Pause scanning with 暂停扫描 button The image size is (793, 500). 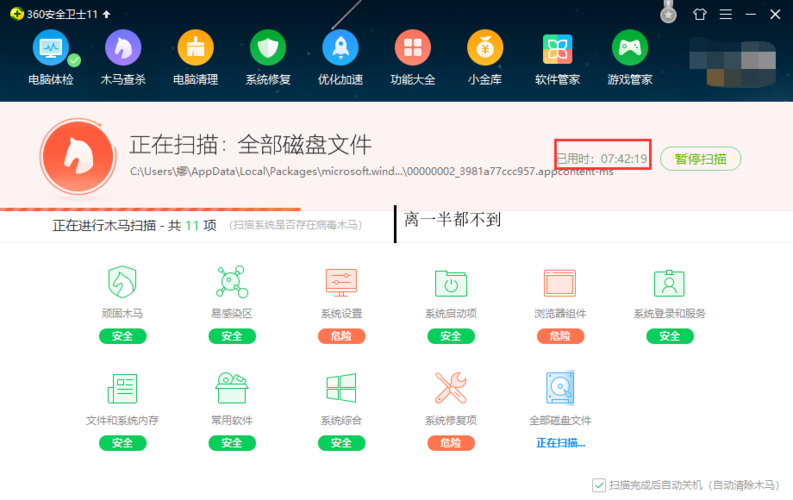pos(700,159)
